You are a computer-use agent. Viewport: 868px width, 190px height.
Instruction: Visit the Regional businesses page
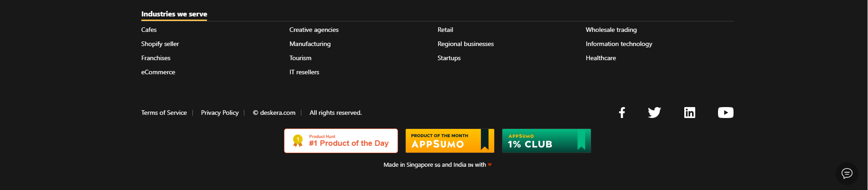click(x=465, y=44)
